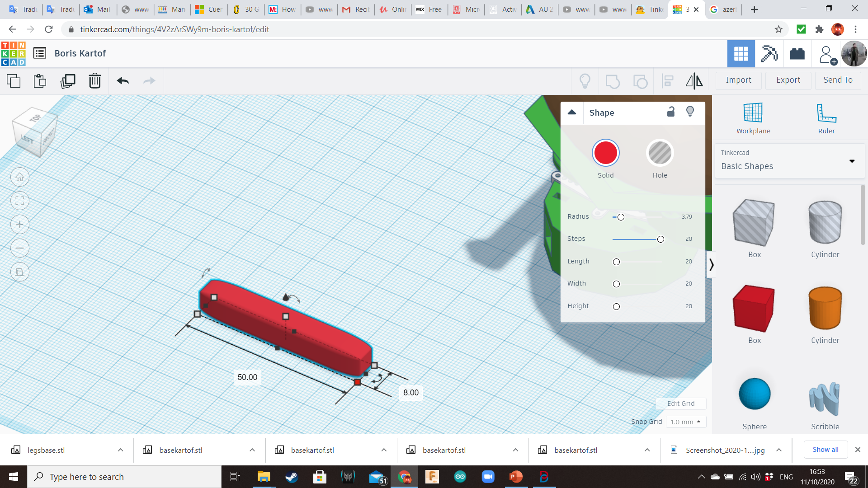Collapse the Shape inspector panel
The image size is (868, 488).
pyautogui.click(x=572, y=112)
